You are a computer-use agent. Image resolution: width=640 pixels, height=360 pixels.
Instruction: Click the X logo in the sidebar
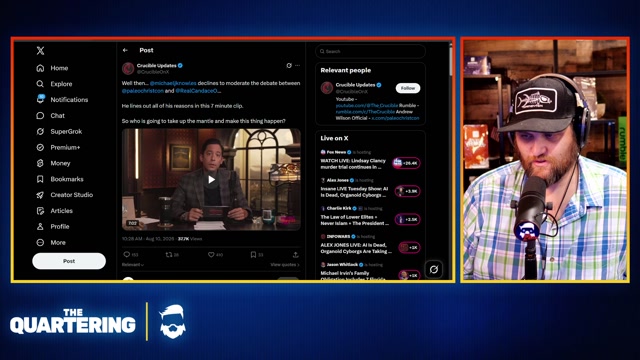pyautogui.click(x=40, y=51)
